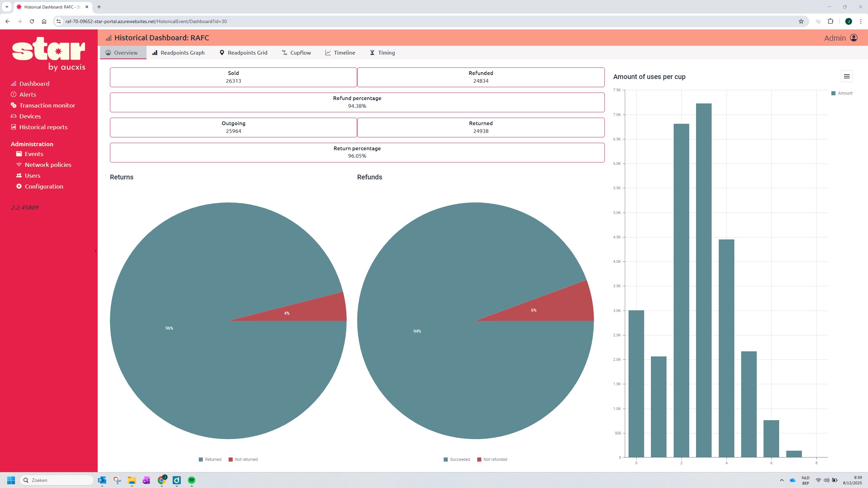The height and width of the screenshot is (488, 868).
Task: Toggle the Not returned legend item
Action: tap(243, 460)
